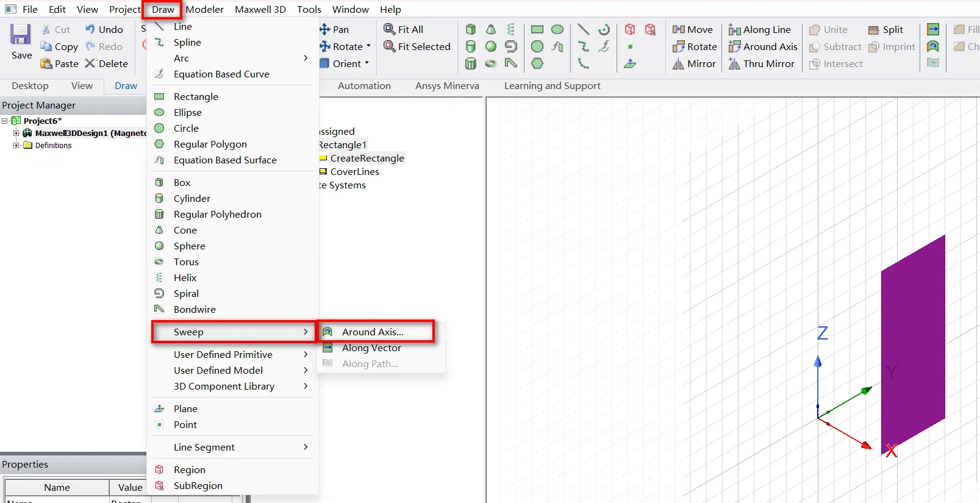
Task: Click the Thru Mirror button
Action: [761, 63]
